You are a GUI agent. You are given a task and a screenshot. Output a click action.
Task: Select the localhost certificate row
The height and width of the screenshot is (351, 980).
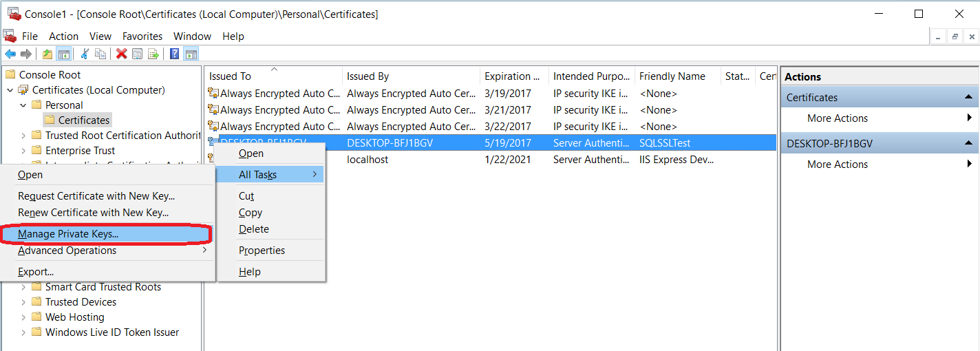coord(367,160)
